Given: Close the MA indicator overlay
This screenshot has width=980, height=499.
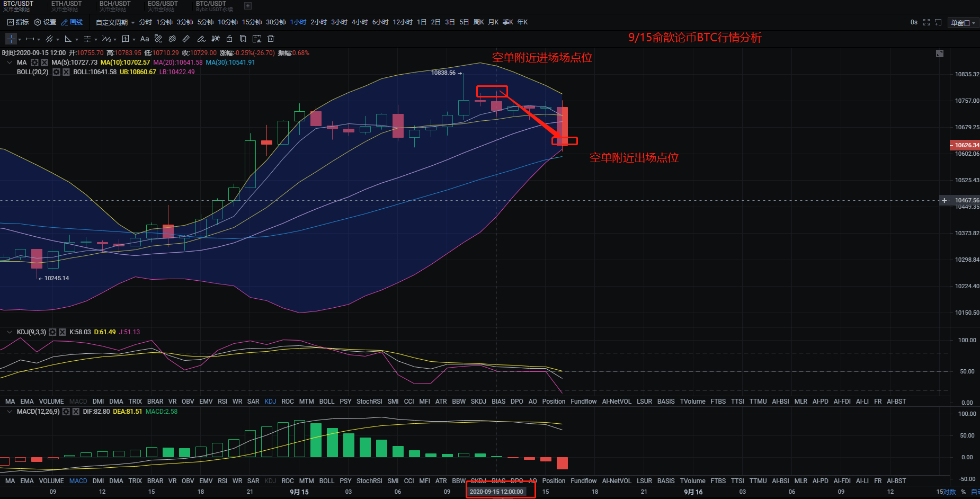Looking at the screenshot, I should tap(44, 63).
